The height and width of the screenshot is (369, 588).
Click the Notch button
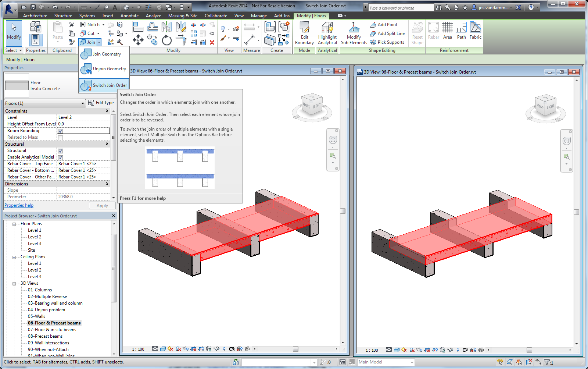[x=90, y=25]
